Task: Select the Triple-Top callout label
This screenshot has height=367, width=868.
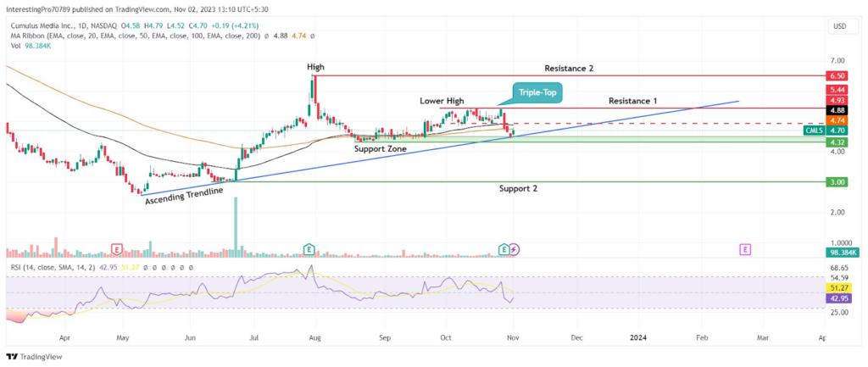Action: [x=537, y=92]
